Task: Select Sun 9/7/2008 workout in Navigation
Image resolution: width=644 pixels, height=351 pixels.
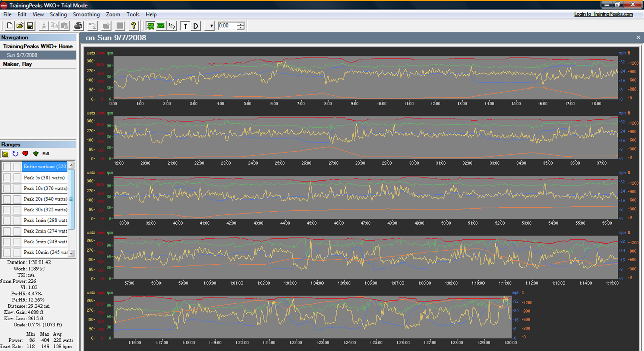Action: 38,55
